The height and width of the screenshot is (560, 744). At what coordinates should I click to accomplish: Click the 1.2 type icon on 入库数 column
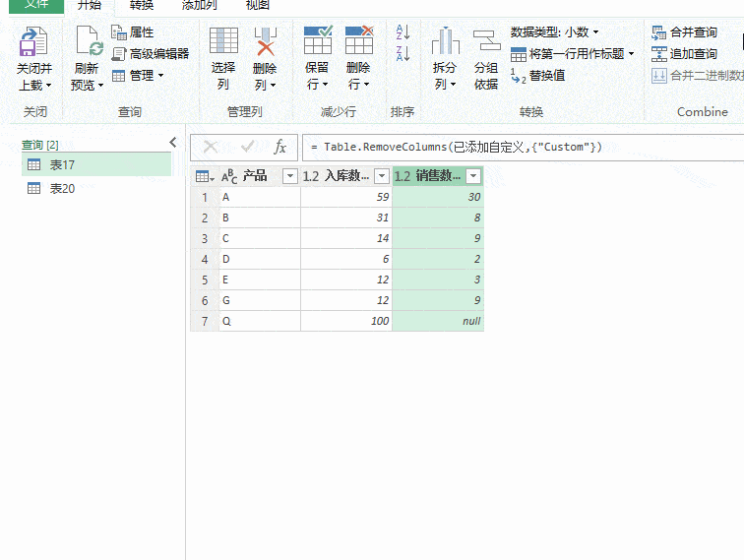[311, 176]
